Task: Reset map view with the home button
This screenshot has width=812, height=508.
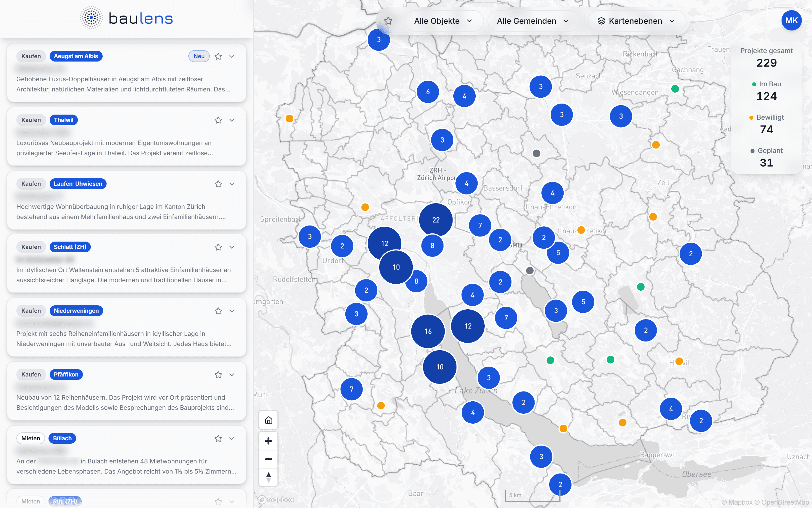Action: click(268, 420)
